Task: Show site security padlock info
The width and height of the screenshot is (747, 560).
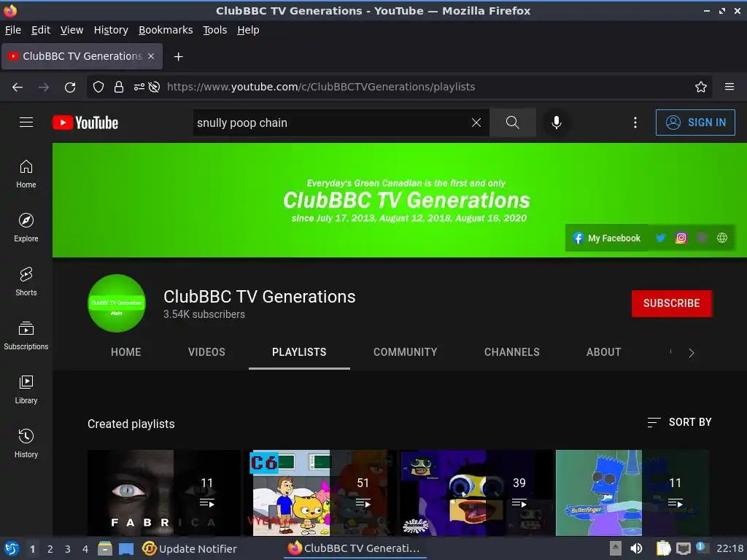Action: coord(119,87)
